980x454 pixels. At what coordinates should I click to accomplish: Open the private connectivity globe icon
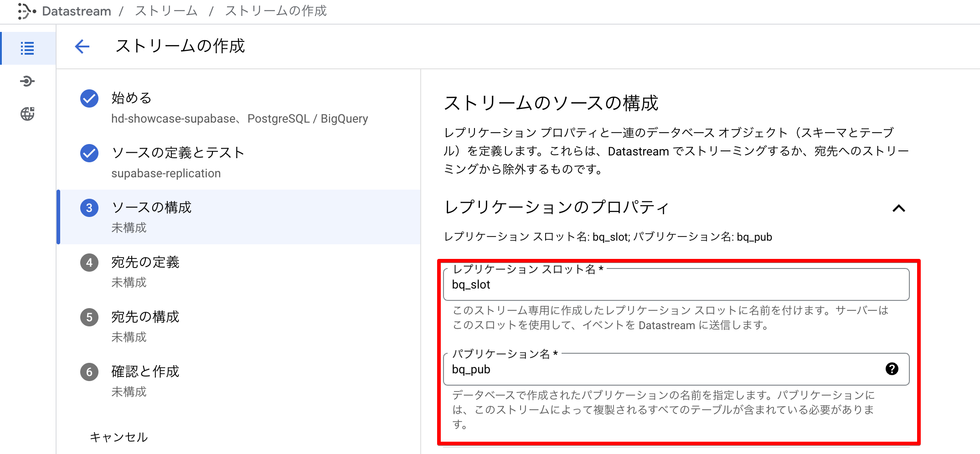(x=27, y=114)
